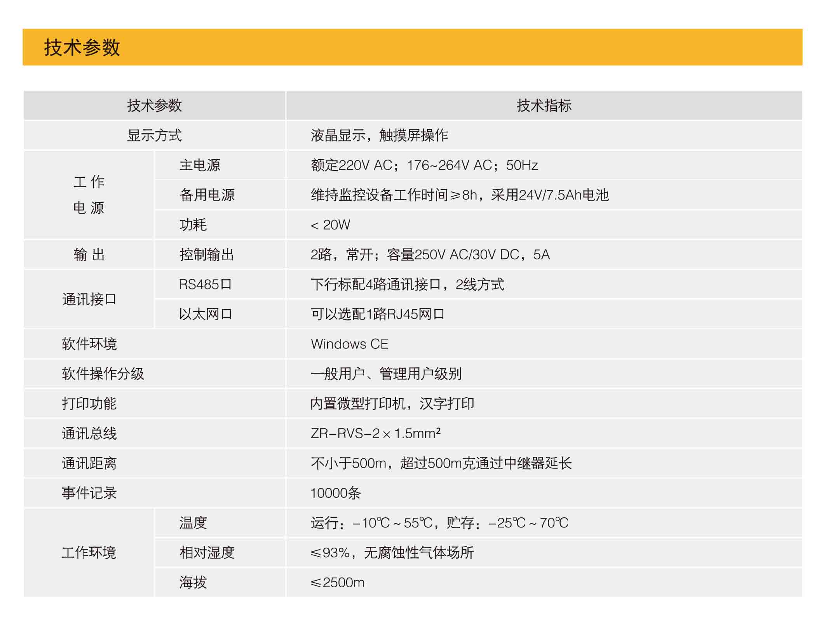Select the RS485口 cell
Viewport: 840px width, 637px height.
[x=205, y=285]
